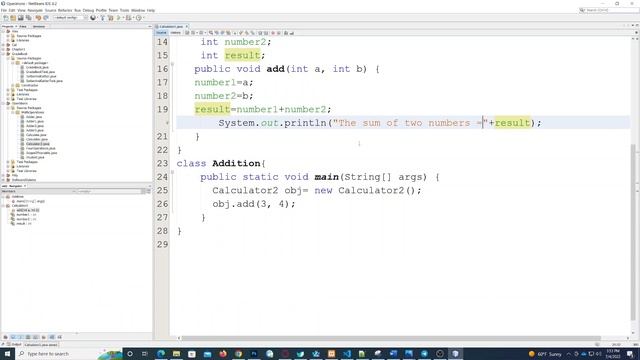This screenshot has height=360, width=640.
Task: Open the Profile Project dropdown arrow
Action: (x=144, y=18)
